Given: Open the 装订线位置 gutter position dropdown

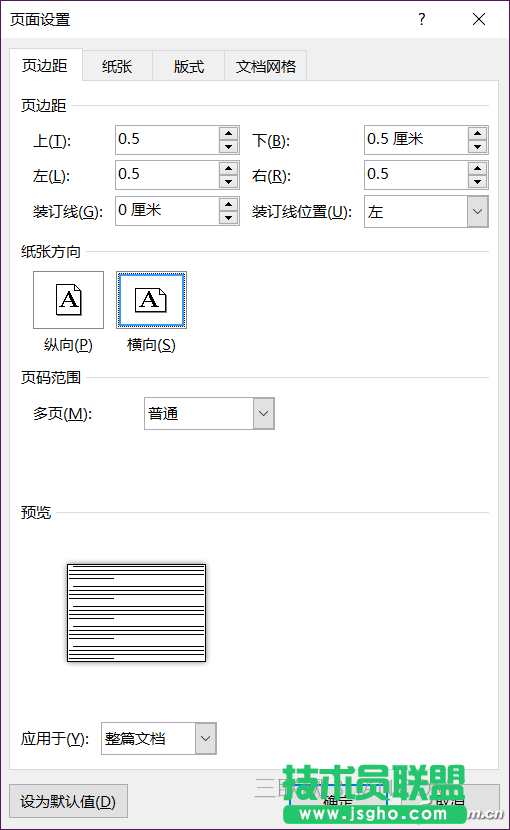Looking at the screenshot, I should coord(477,212).
